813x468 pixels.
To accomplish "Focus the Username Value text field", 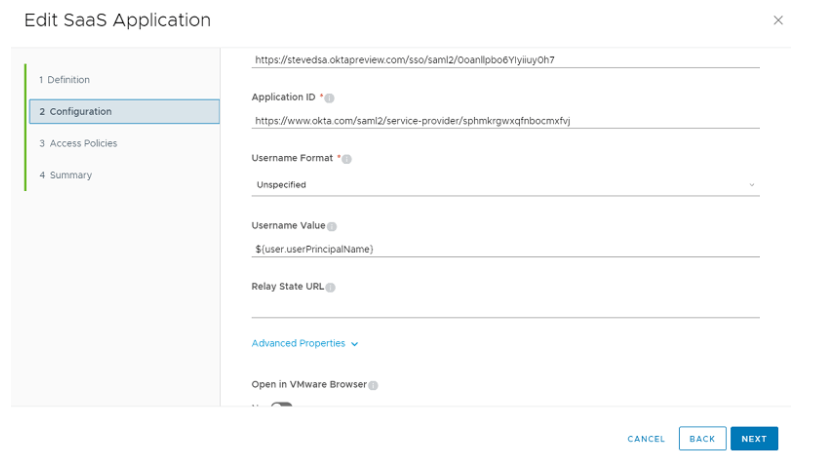I will click(x=505, y=249).
